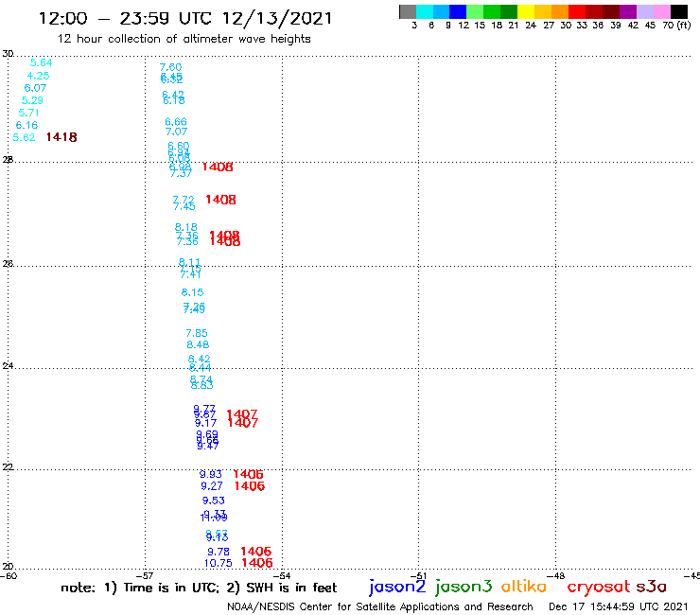Click the longitude axis label -54
Screen dimensions: 700x615
point(282,576)
